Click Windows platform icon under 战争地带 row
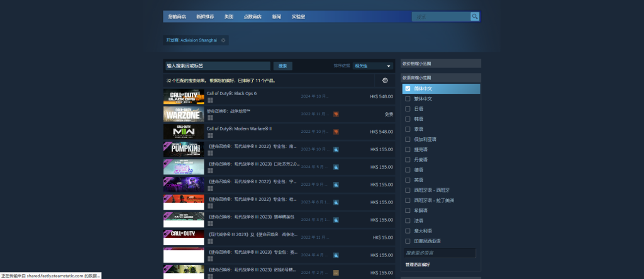 (x=210, y=118)
